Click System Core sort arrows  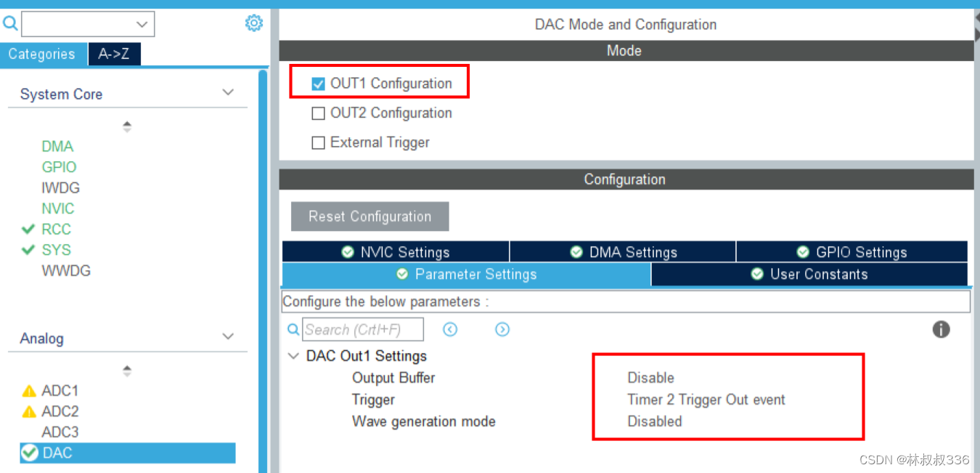[x=127, y=126]
